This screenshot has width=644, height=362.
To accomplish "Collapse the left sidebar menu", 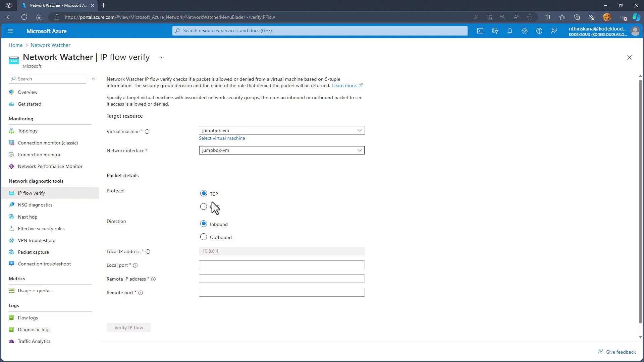I will pyautogui.click(x=94, y=79).
